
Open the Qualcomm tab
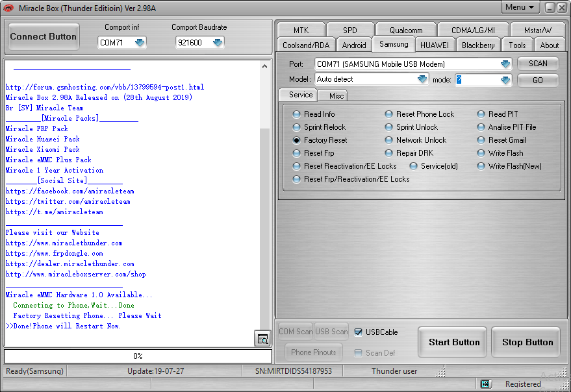[406, 30]
